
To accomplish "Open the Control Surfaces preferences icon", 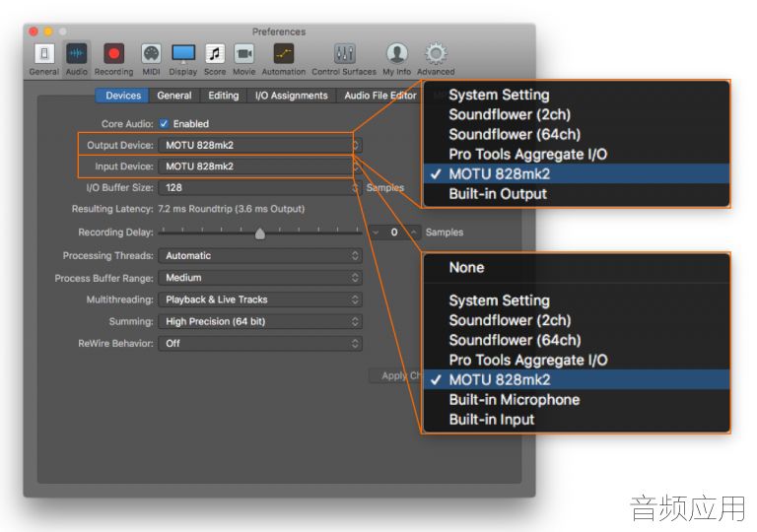I will point(345,54).
